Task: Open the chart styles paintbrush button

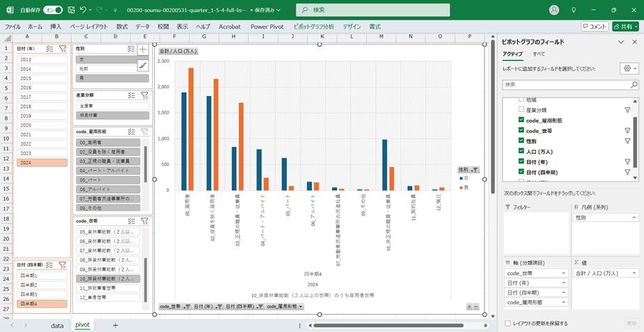Action: 143,65
